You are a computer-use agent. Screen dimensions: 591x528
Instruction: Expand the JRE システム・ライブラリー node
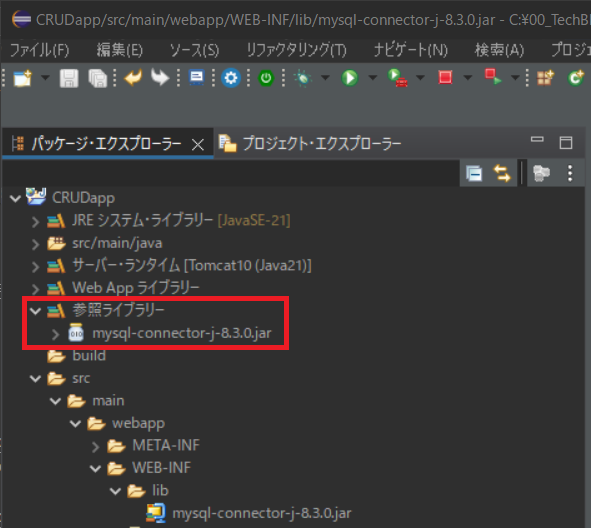(x=35, y=221)
